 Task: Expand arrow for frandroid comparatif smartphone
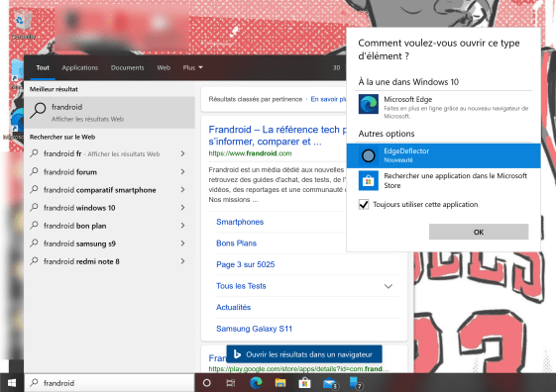(x=182, y=190)
